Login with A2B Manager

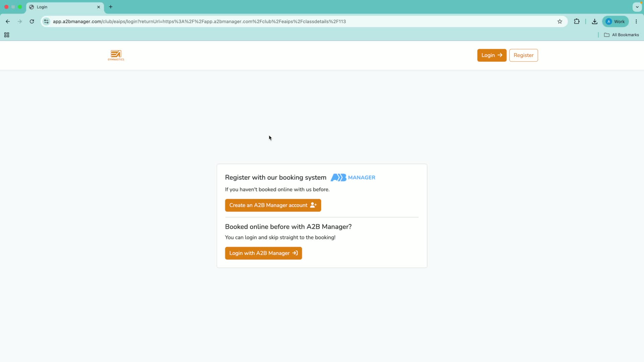coord(263,253)
